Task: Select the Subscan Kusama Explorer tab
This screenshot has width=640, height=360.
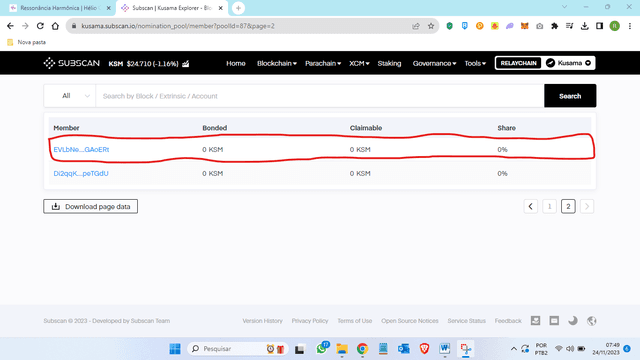Action: 171,8
